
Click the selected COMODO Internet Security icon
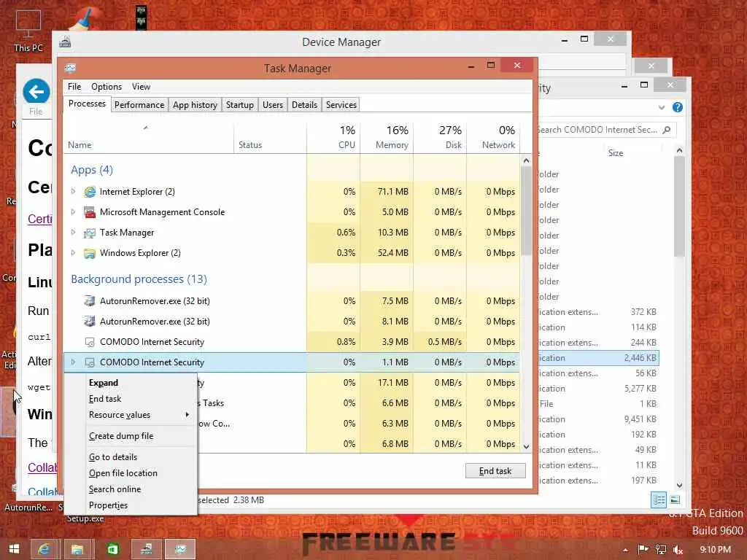(x=90, y=362)
